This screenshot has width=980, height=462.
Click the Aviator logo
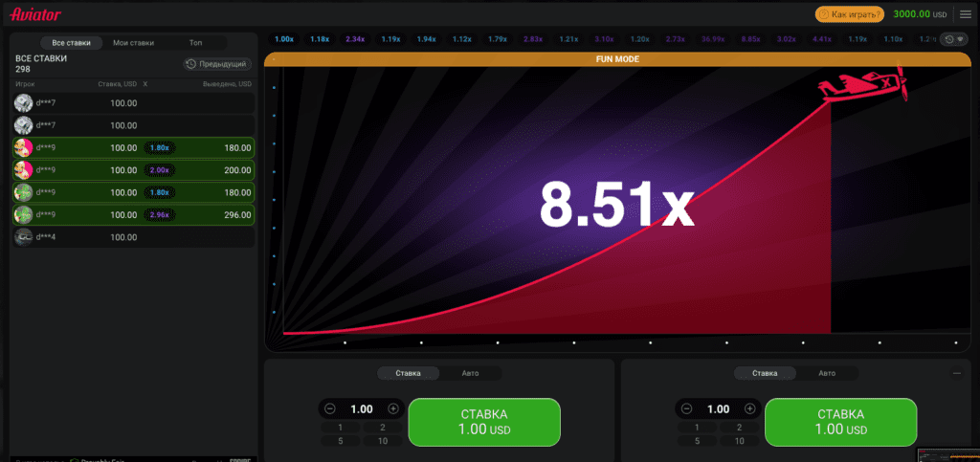click(x=35, y=14)
